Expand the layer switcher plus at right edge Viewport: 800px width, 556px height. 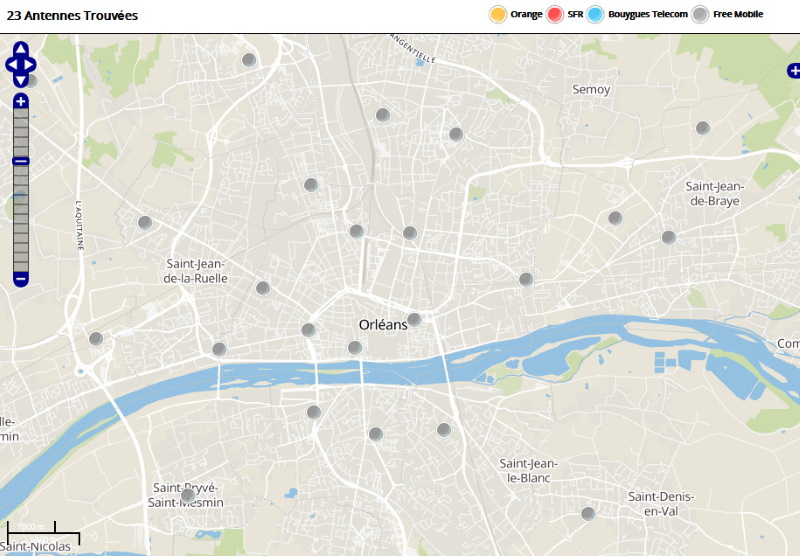[793, 71]
